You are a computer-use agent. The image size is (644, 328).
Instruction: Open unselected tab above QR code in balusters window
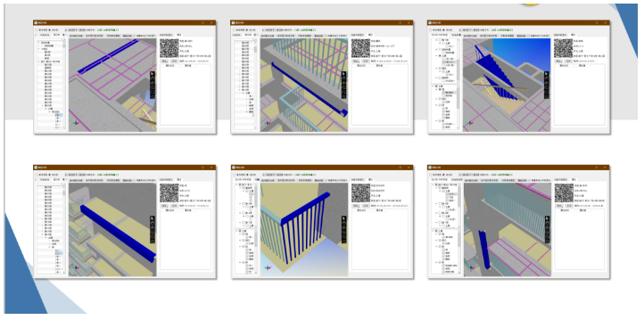pyautogui.click(x=359, y=180)
